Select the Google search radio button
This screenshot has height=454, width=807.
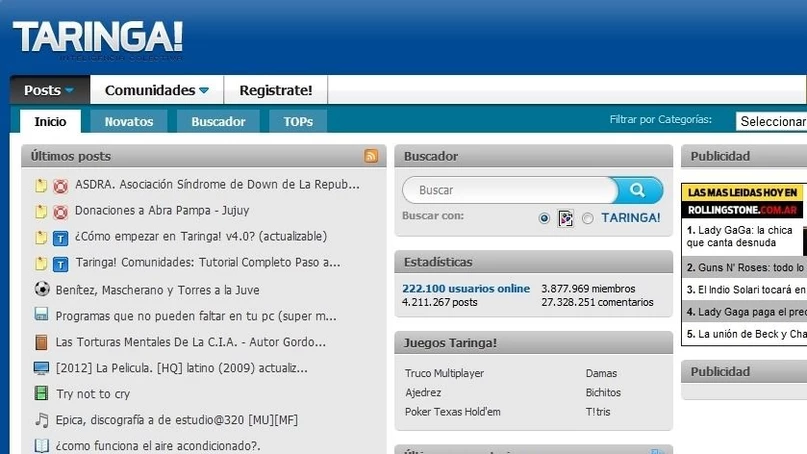click(x=544, y=218)
